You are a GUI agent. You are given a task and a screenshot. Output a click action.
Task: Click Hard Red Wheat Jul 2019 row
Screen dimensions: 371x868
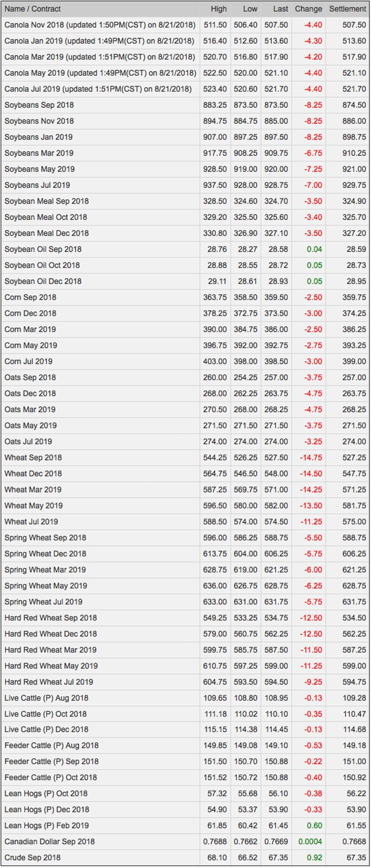click(185, 682)
